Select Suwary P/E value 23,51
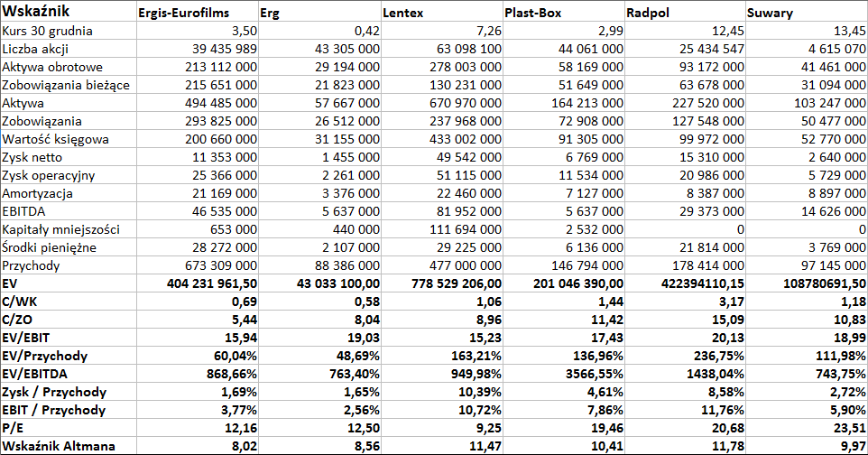This screenshot has width=868, height=455. (807, 428)
